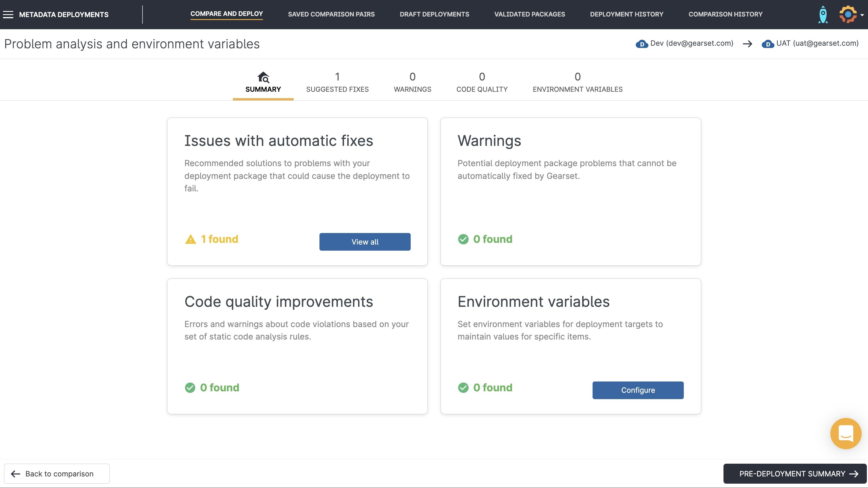
Task: View all issues with automatic fixes
Action: click(x=365, y=242)
